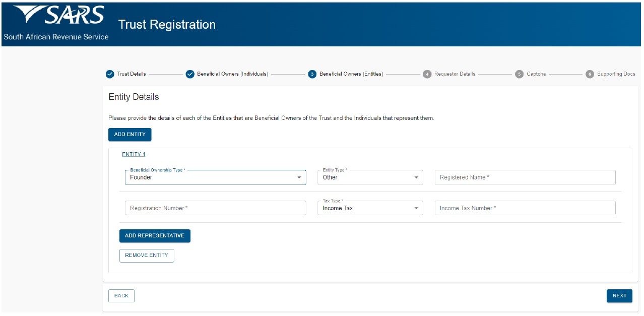The image size is (644, 316).
Task: Click the step 5 Captcha circle icon
Action: (519, 74)
